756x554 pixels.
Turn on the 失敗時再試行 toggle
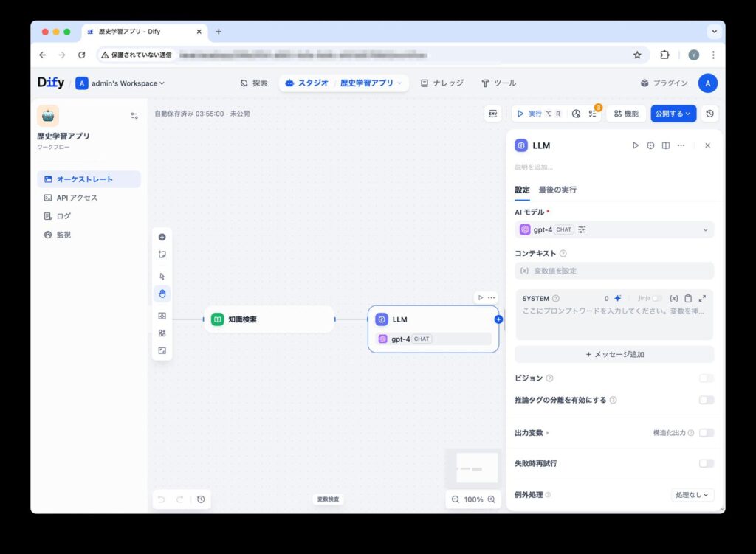[x=706, y=463]
